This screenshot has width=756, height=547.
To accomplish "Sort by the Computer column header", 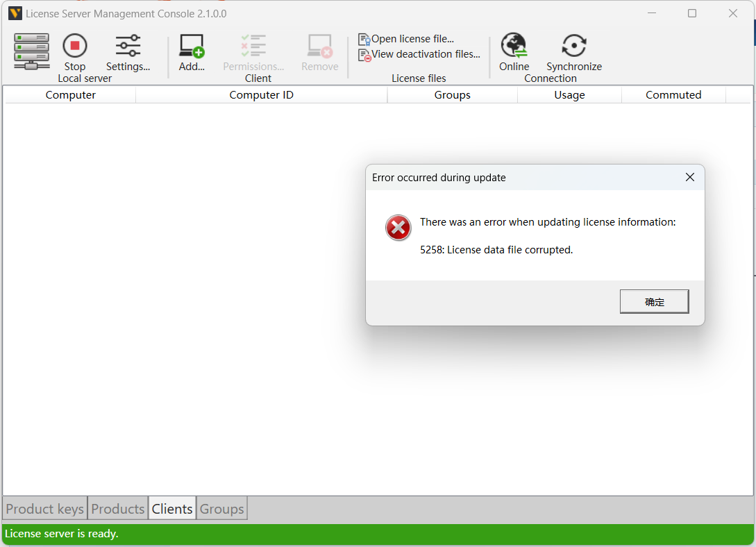I will click(71, 95).
